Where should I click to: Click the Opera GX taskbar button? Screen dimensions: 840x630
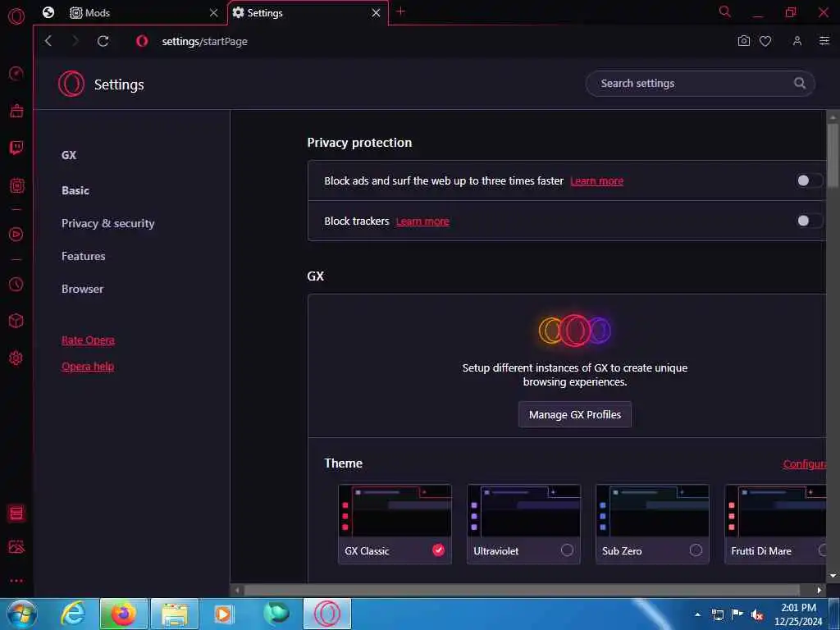tap(327, 614)
